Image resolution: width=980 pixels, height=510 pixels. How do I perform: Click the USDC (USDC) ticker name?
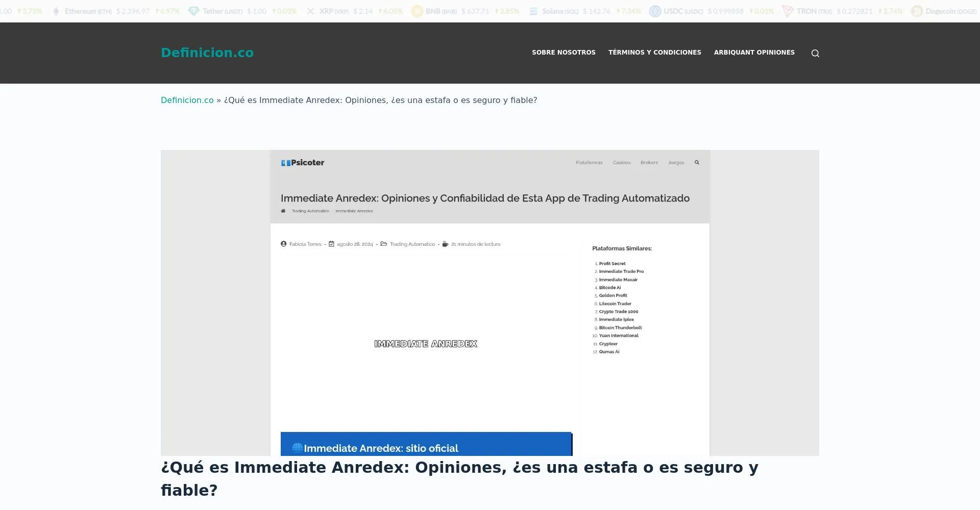683,11
